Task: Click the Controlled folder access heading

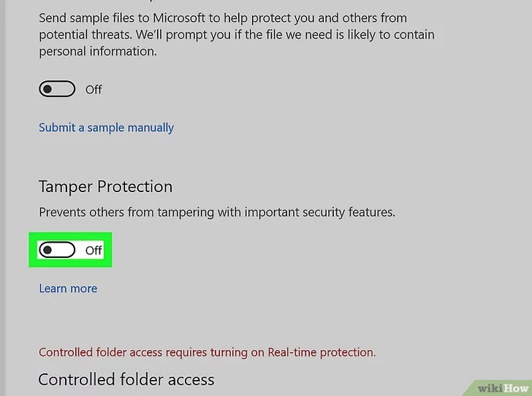Action: [126, 379]
